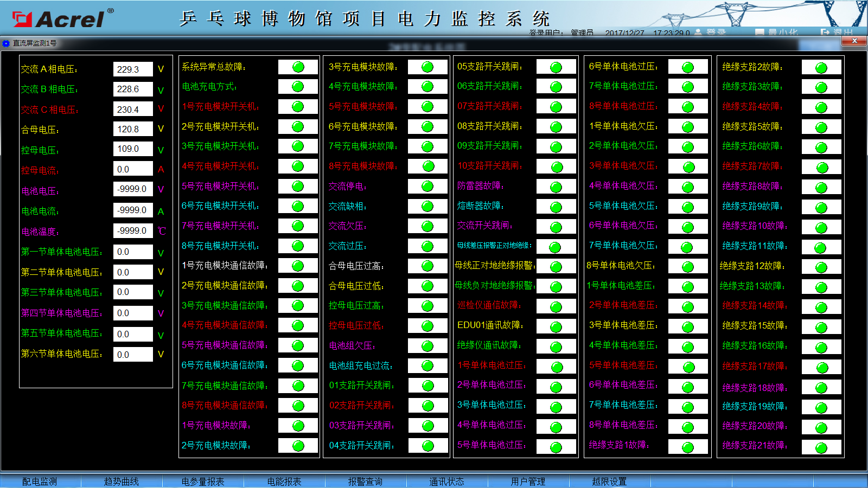
Task: Click the 合母电压 value field 120.8
Action: 133,129
